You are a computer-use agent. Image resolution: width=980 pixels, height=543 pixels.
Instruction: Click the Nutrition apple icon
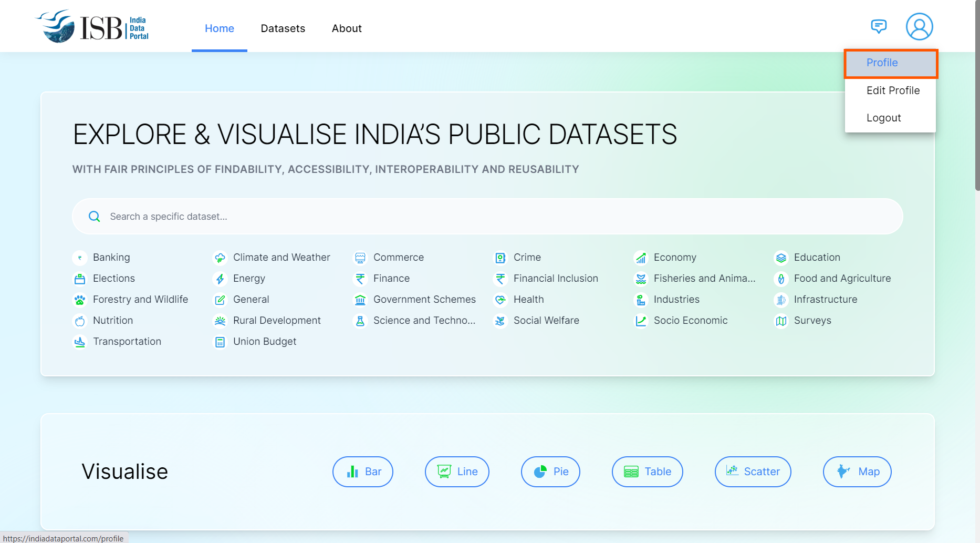point(80,321)
